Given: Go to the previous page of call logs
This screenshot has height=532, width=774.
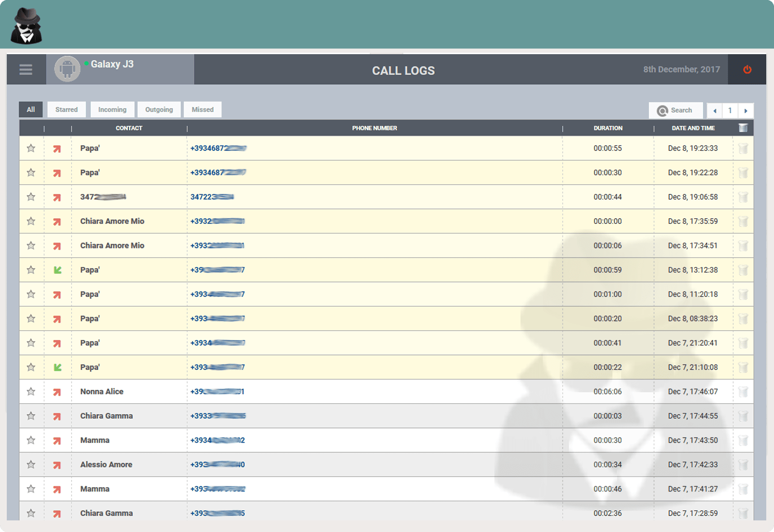Looking at the screenshot, I should 714,111.
